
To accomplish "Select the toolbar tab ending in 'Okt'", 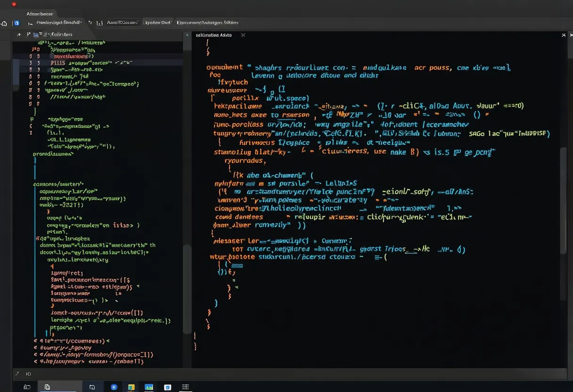I will 157,22.
